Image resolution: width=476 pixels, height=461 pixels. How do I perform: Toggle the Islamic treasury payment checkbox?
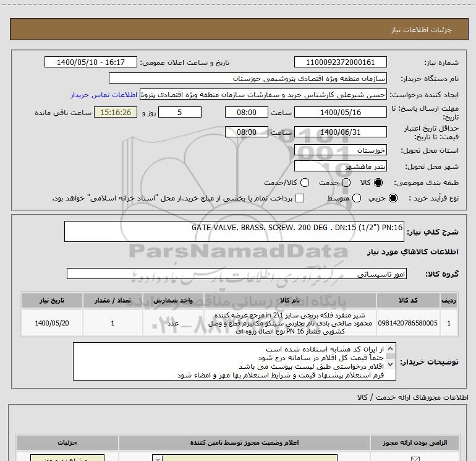click(300, 198)
